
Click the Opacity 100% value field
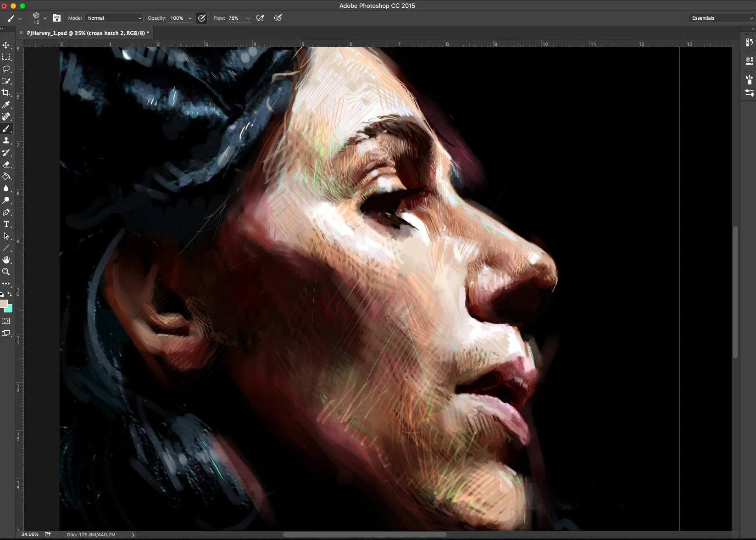tap(177, 18)
